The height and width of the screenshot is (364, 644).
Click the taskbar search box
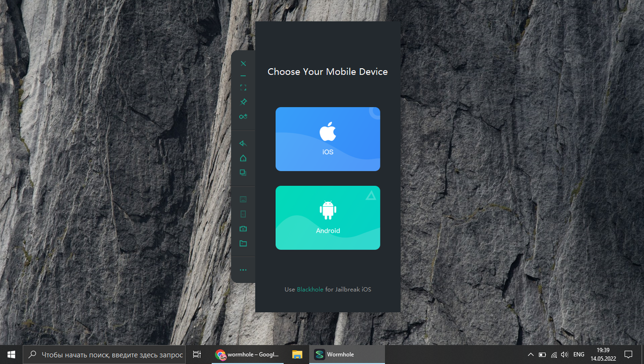[105, 354]
